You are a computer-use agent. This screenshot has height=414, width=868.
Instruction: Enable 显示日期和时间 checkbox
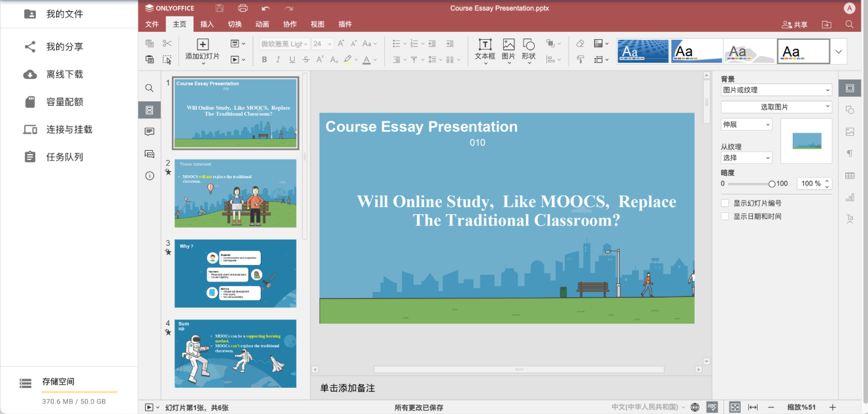[724, 216]
